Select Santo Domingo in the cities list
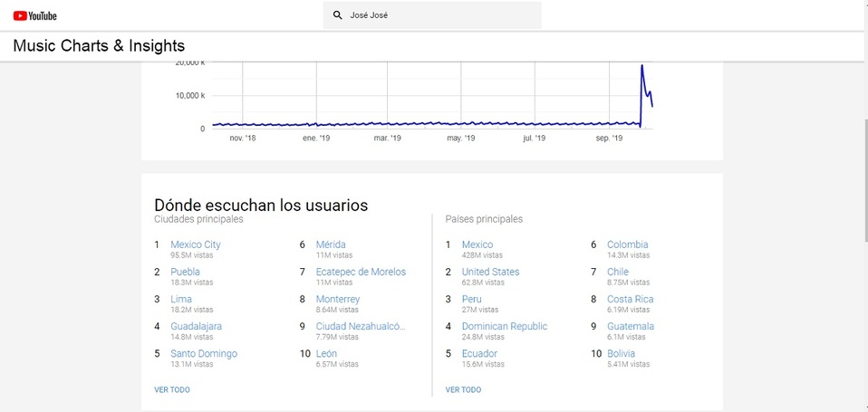 point(203,353)
